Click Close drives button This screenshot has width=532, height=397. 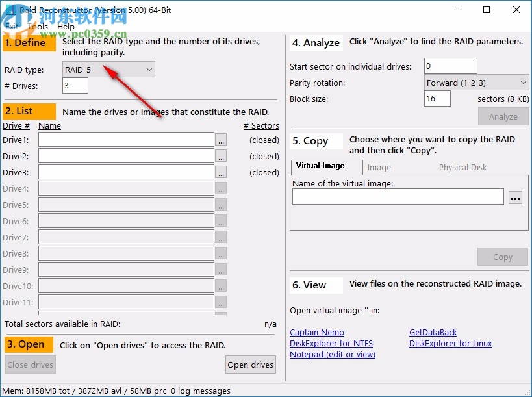coord(30,365)
